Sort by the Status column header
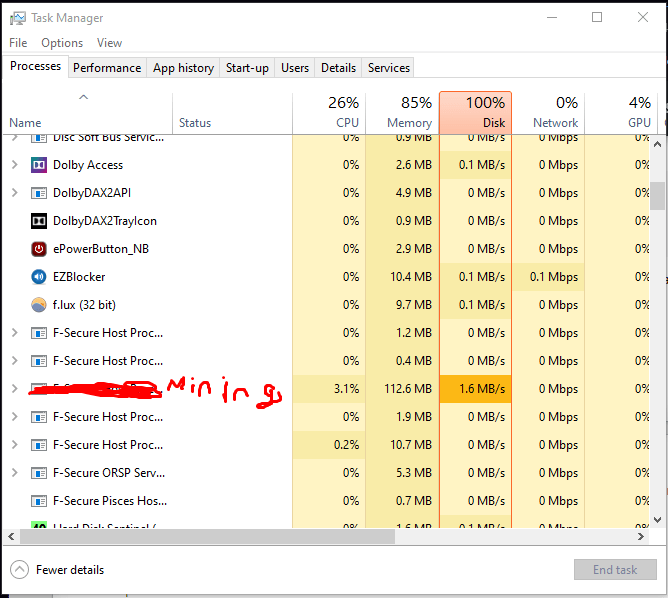The width and height of the screenshot is (668, 598). click(233, 113)
